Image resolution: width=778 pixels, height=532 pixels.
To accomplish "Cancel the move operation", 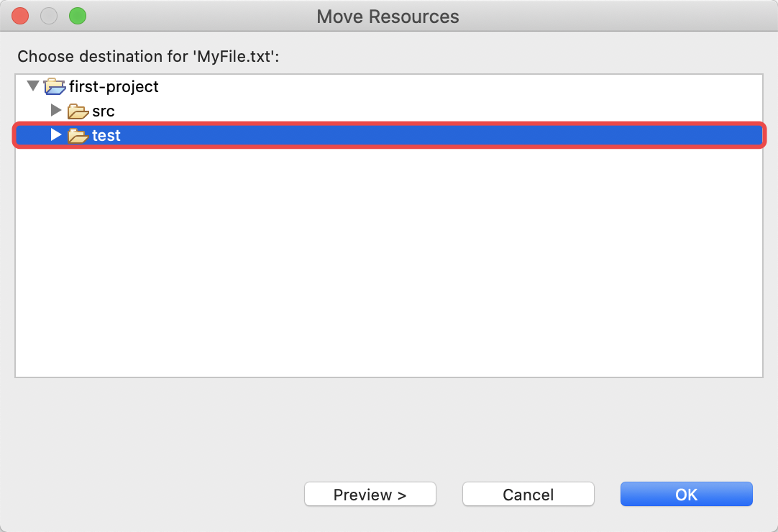I will pyautogui.click(x=528, y=495).
